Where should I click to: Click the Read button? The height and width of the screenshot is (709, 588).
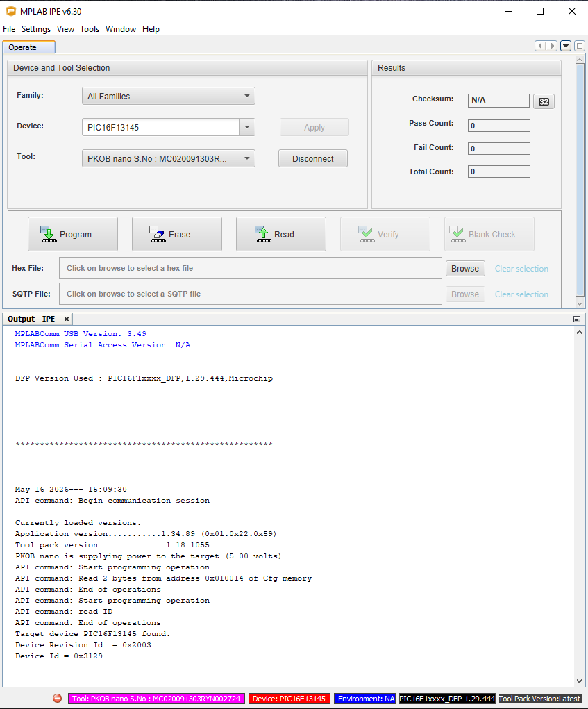pos(280,234)
